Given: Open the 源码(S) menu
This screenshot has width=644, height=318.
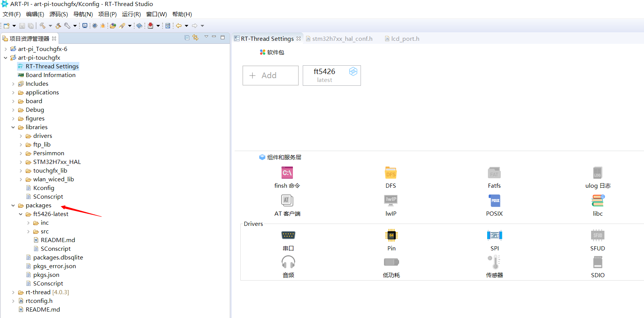Looking at the screenshot, I should [x=59, y=14].
